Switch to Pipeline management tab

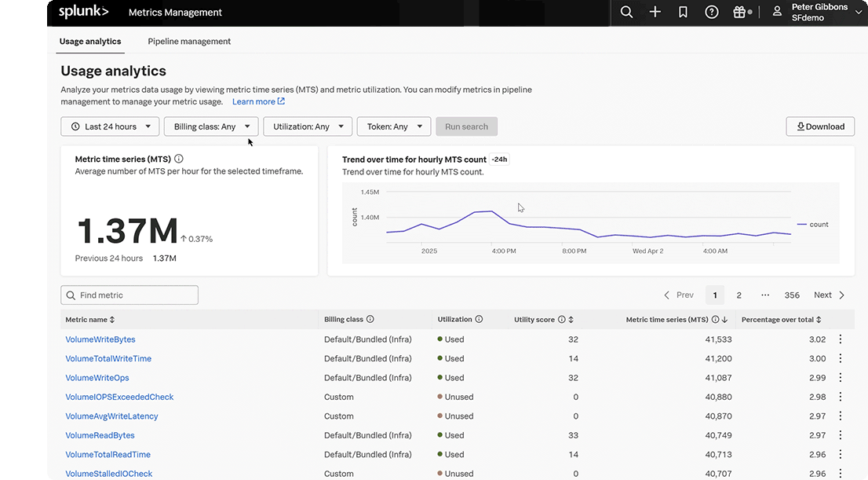[189, 41]
